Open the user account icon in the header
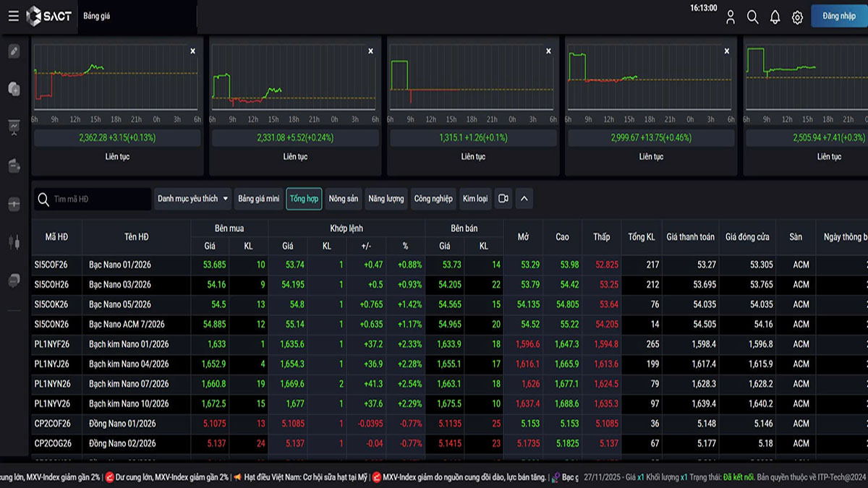This screenshot has height=488, width=868. tap(731, 17)
